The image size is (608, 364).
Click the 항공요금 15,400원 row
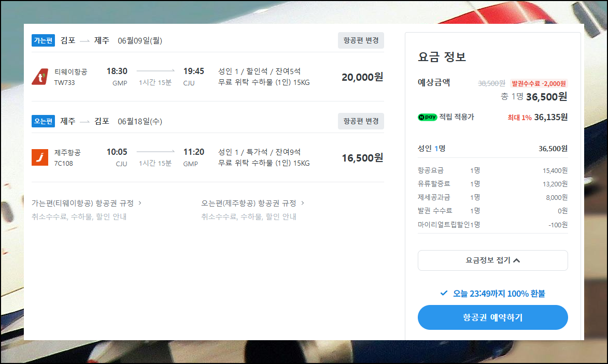pyautogui.click(x=492, y=170)
